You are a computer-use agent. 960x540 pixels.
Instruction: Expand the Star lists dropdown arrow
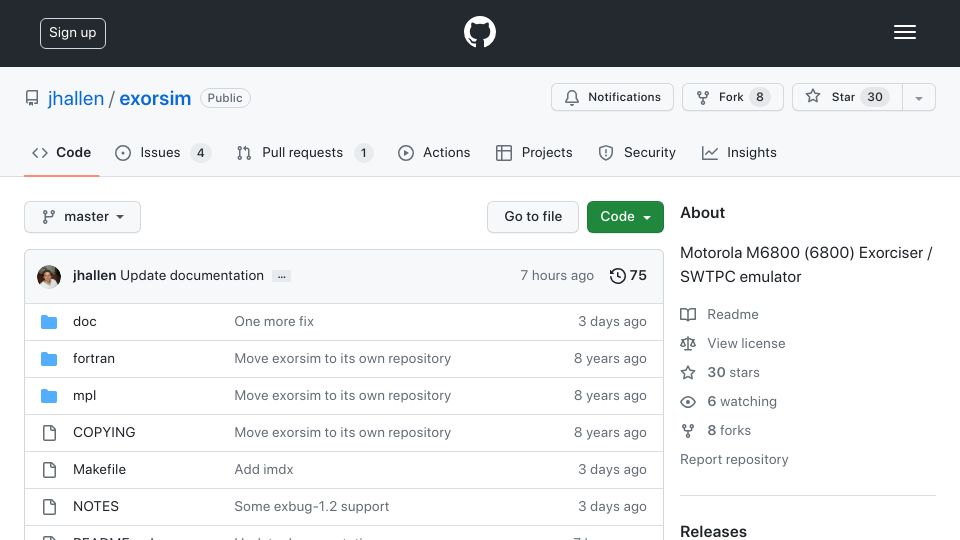[918, 97]
